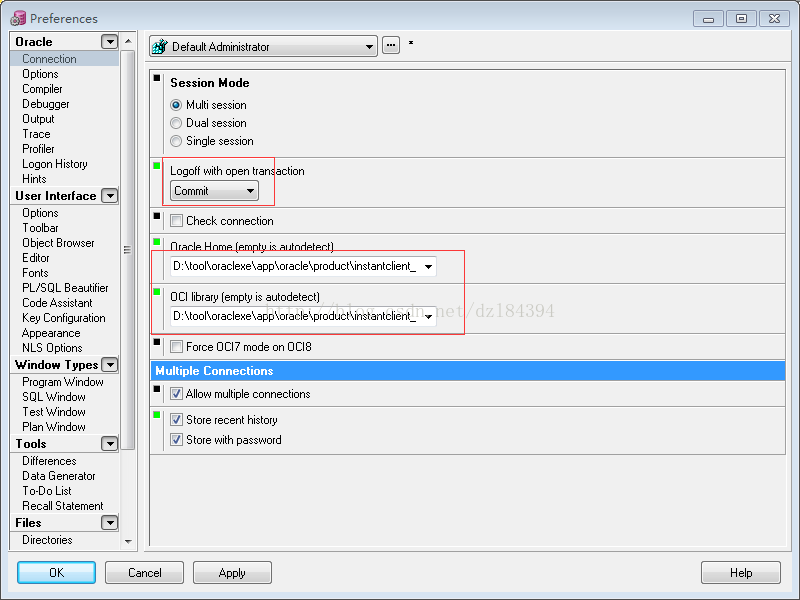Image resolution: width=800 pixels, height=600 pixels.
Task: Open the Hints preferences
Action: click(34, 179)
